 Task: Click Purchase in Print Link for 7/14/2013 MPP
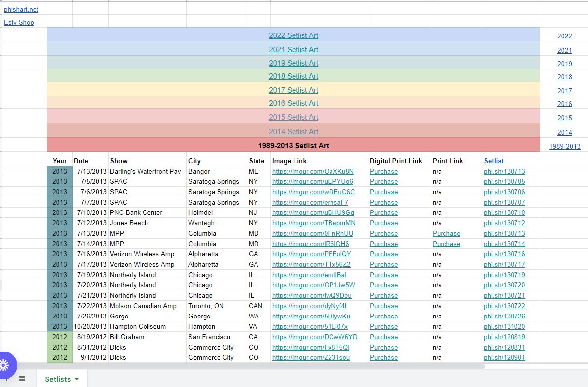coord(446,244)
